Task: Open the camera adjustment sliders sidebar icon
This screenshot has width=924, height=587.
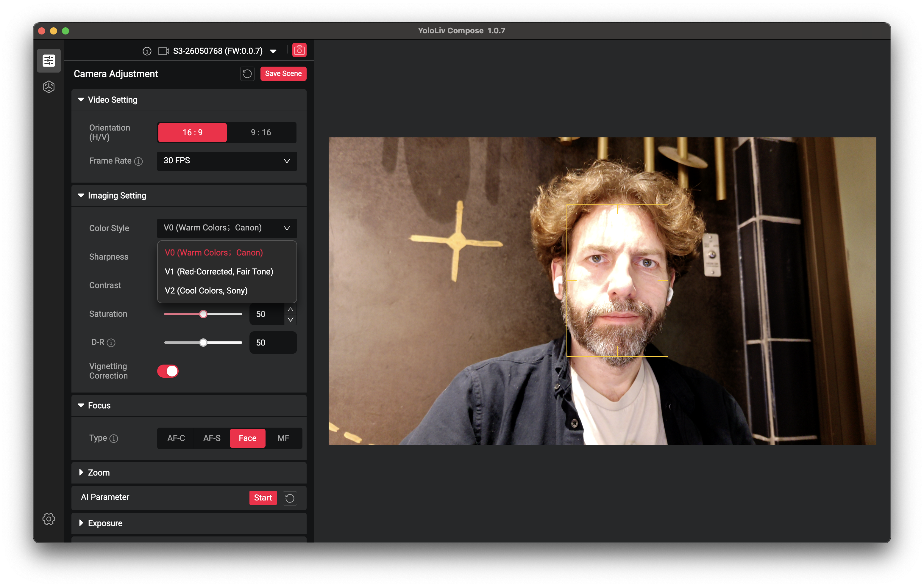Action: 49,61
